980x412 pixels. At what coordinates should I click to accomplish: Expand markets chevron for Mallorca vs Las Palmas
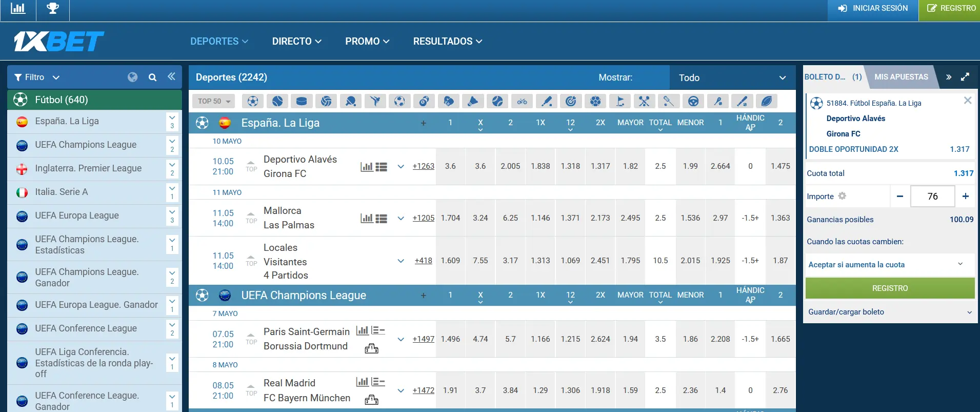pyautogui.click(x=401, y=218)
